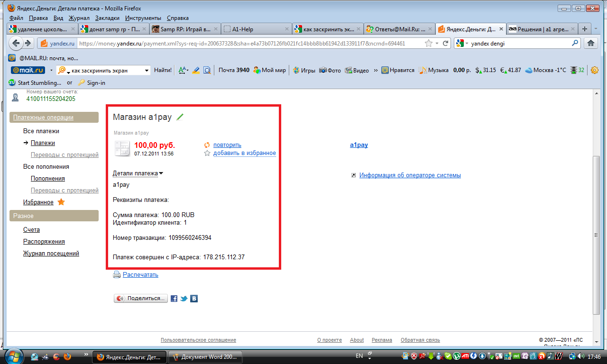
Task: Click the Поделиться share button
Action: click(141, 299)
